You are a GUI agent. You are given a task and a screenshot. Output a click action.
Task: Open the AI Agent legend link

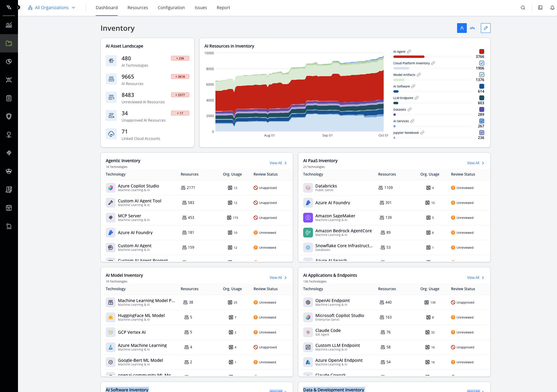[409, 52]
